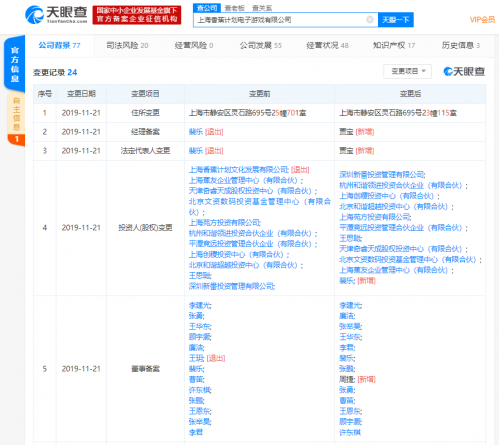
Task: Select the 查老板 search mode tab
Action: tap(234, 8)
